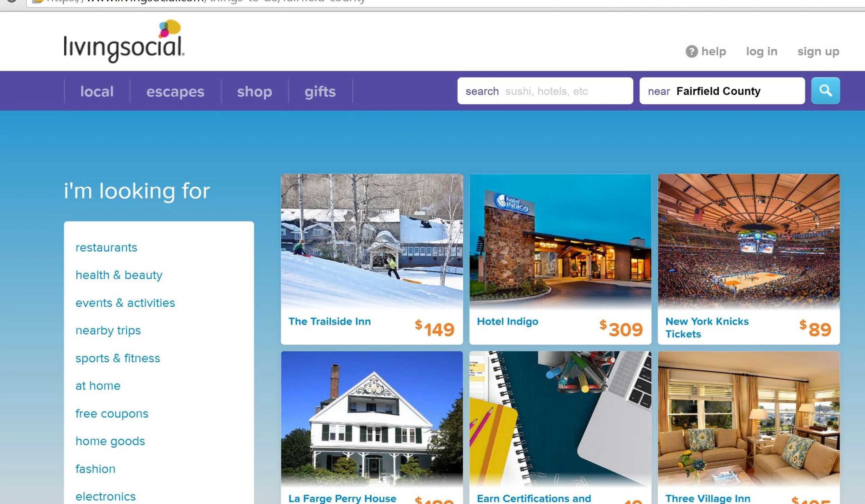865x504 pixels.
Task: Open the La Farge Perry House photo
Action: 372,418
